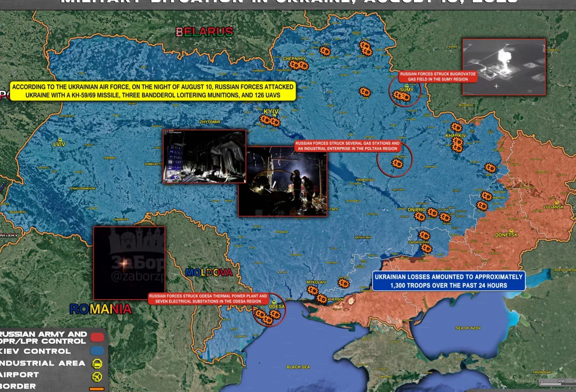
Task: Select the strike marker below Mykolaiv label
Action: point(313,290)
